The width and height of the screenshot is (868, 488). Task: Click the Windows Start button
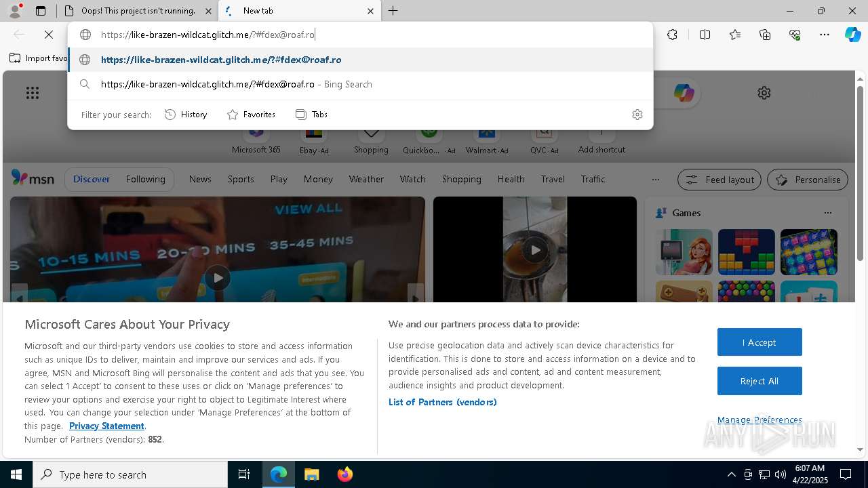tap(16, 474)
